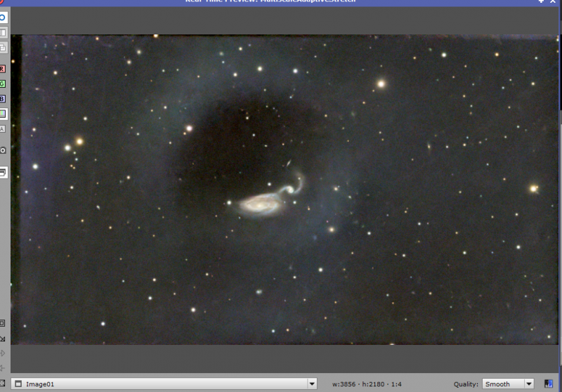Viewport: 562px width, 392px height.
Task: Click the nested-square icon above the triangle icon
Action: (3, 323)
